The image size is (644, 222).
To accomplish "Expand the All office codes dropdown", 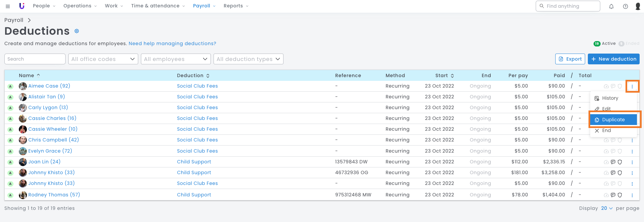I will point(103,59).
